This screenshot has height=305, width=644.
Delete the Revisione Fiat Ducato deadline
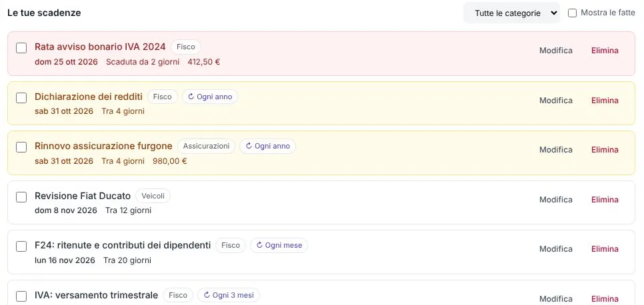[605, 200]
